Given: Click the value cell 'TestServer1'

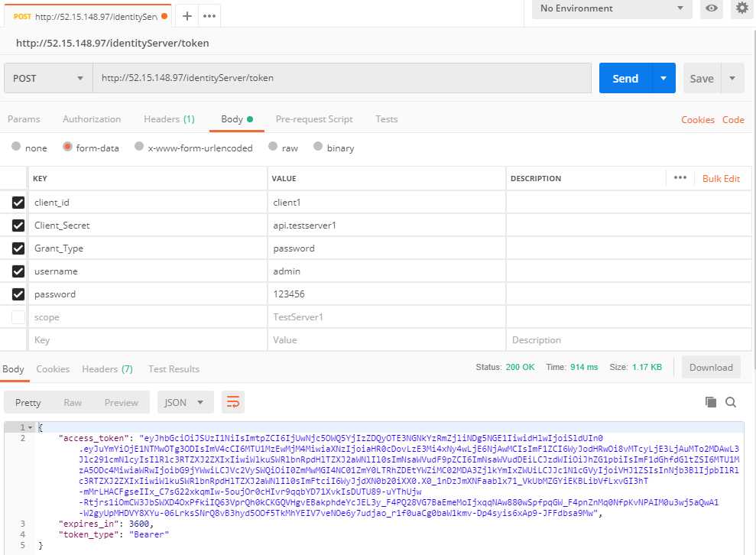Looking at the screenshot, I should (386, 317).
